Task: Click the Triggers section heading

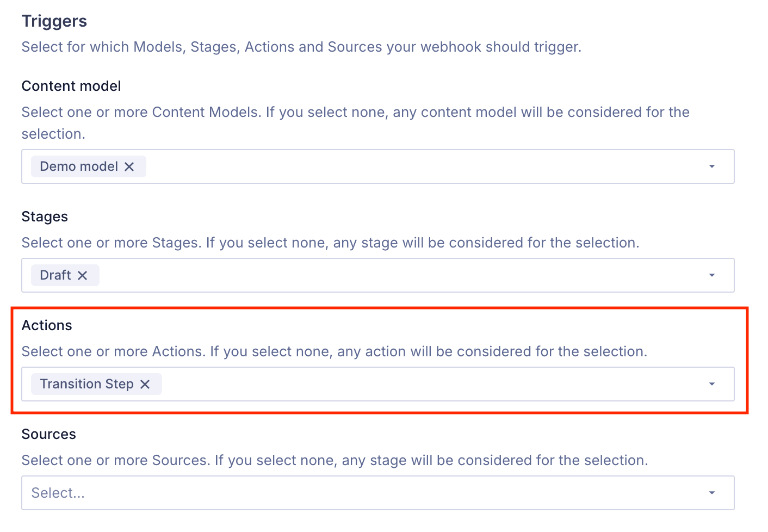Action: point(54,21)
